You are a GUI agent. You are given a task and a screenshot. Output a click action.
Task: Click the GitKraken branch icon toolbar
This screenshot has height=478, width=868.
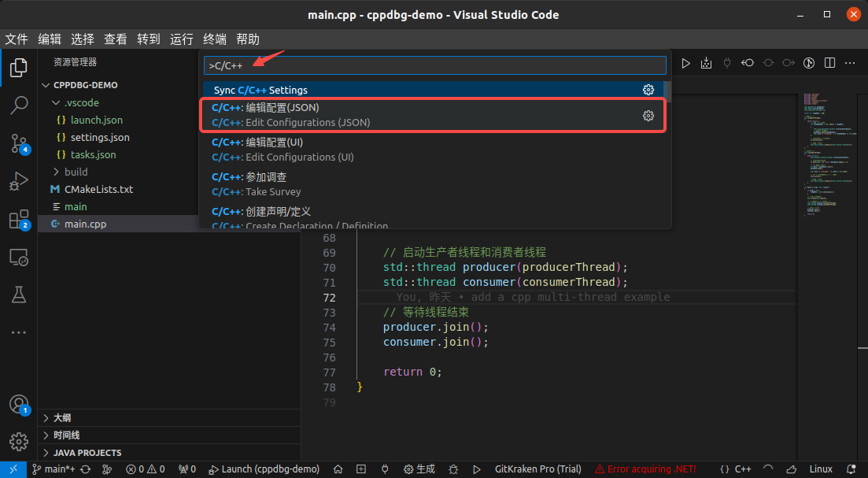[106, 469]
